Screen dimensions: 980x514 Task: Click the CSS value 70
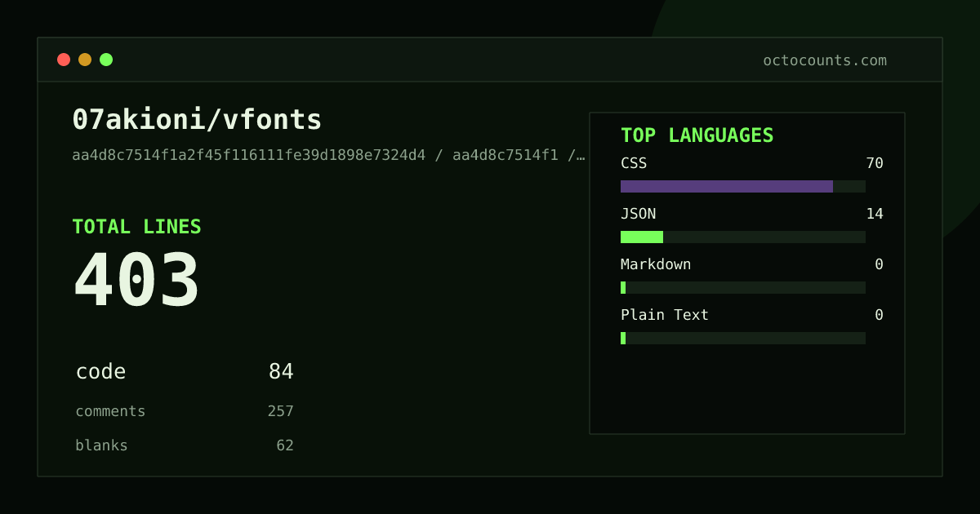pyautogui.click(x=875, y=163)
